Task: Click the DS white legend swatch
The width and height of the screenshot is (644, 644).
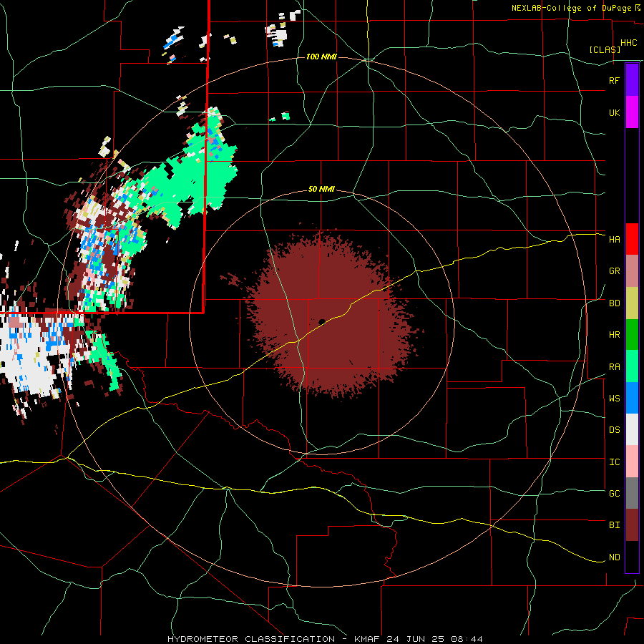Action: pos(632,429)
